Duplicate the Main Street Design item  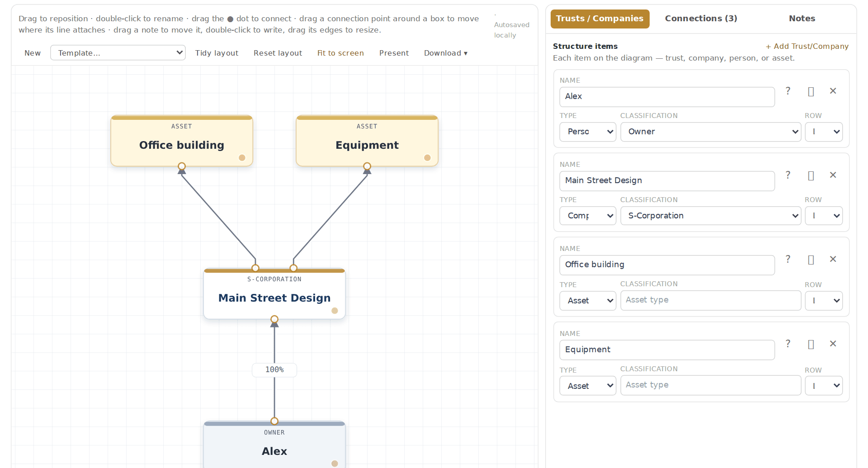(x=811, y=176)
